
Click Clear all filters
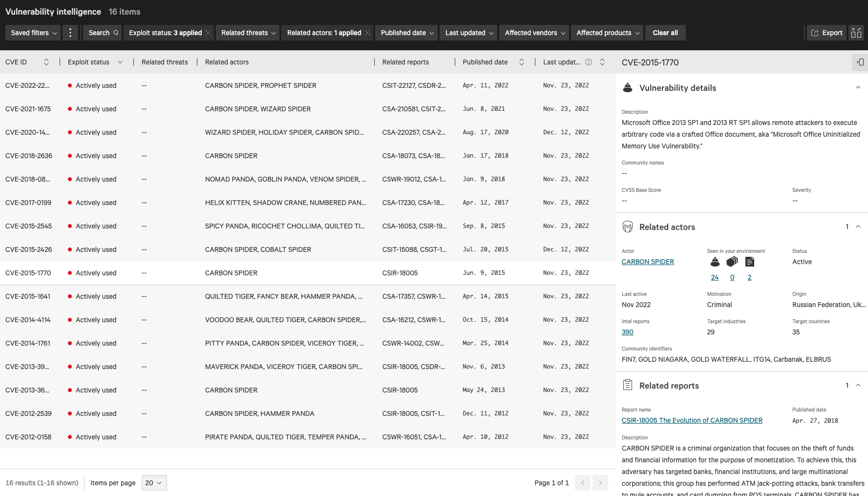(665, 33)
